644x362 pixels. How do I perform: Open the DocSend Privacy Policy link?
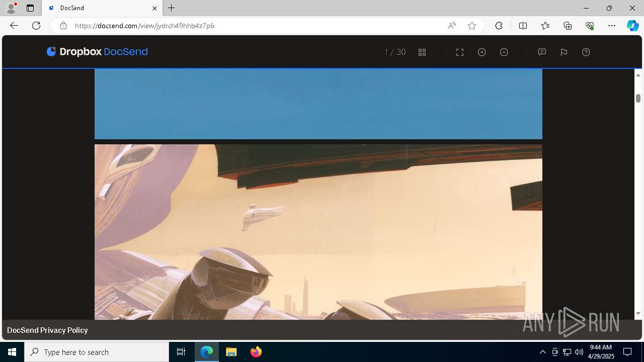coord(47,330)
